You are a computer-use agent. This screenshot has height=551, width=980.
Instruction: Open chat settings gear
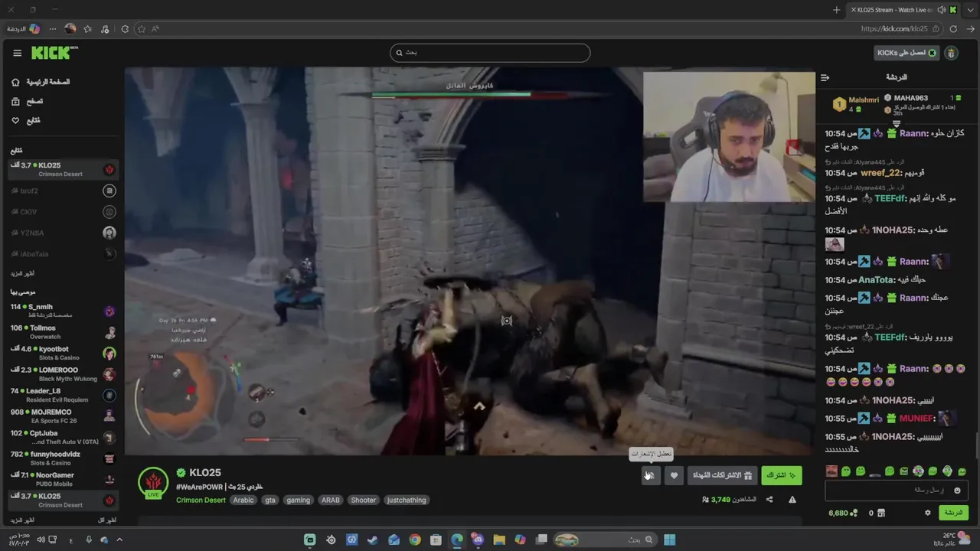pyautogui.click(x=928, y=513)
